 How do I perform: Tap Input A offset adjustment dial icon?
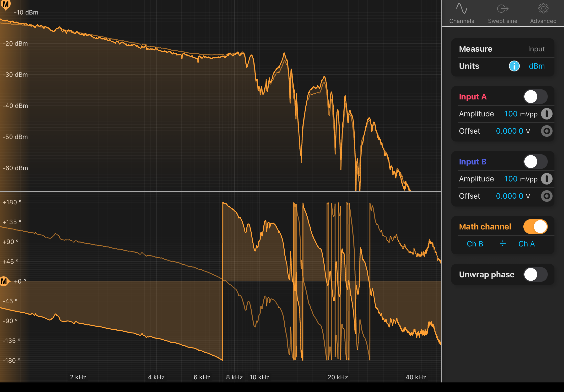[x=547, y=131]
